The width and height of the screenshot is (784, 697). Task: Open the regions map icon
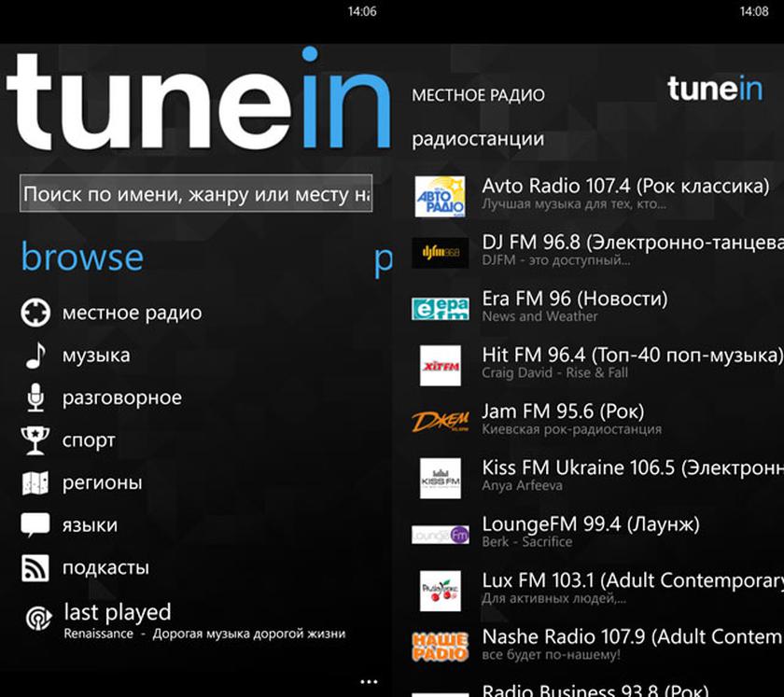coord(35,483)
